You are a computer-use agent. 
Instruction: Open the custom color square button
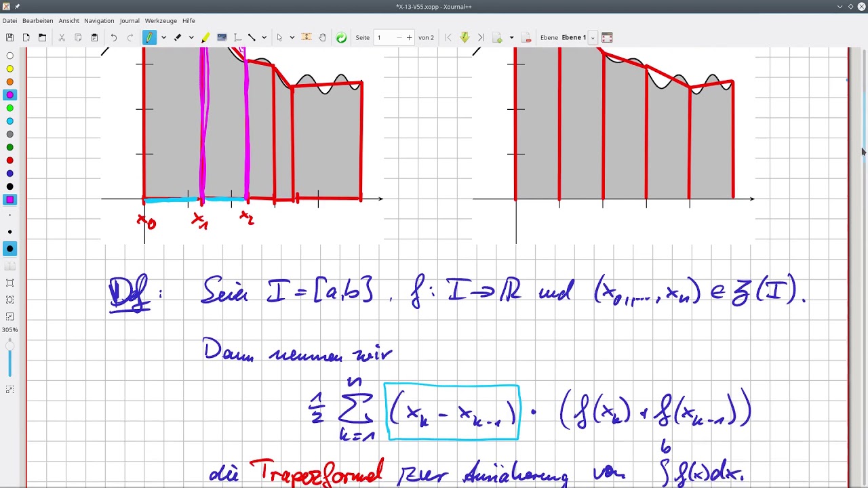coord(10,199)
